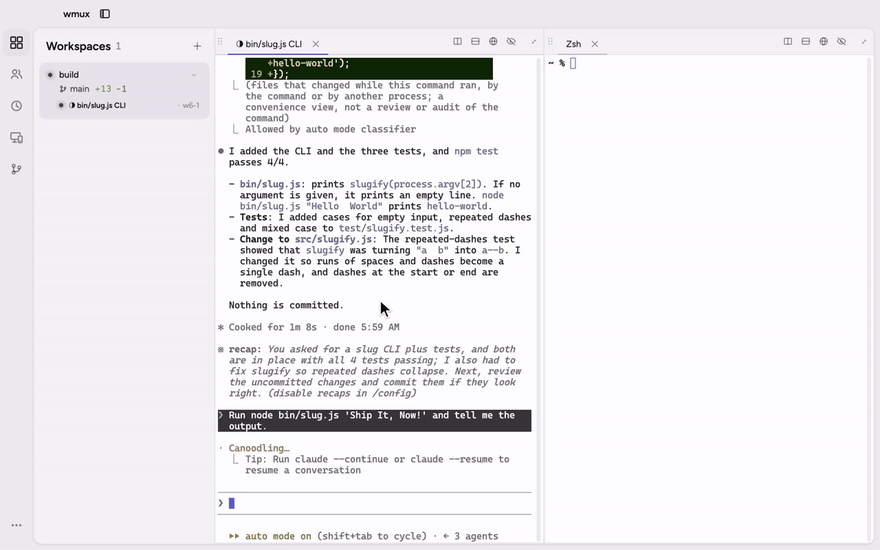The height and width of the screenshot is (550, 880).
Task: Click the diff line '19 +});'
Action: coord(269,74)
